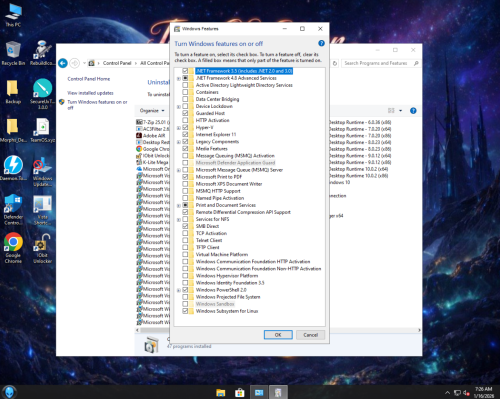This screenshot has height=399, width=500.
Task: Switch to Windows Features taskbar button
Action: tap(278, 393)
